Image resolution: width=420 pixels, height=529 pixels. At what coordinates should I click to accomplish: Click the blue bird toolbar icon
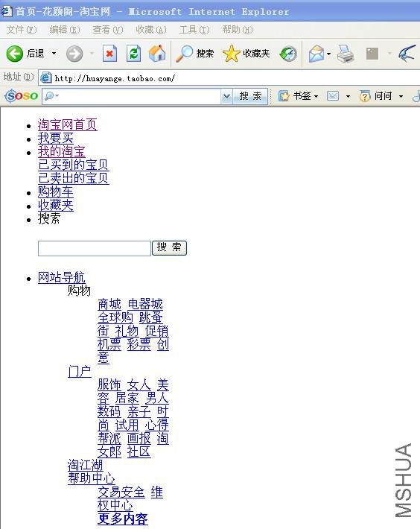[407, 54]
